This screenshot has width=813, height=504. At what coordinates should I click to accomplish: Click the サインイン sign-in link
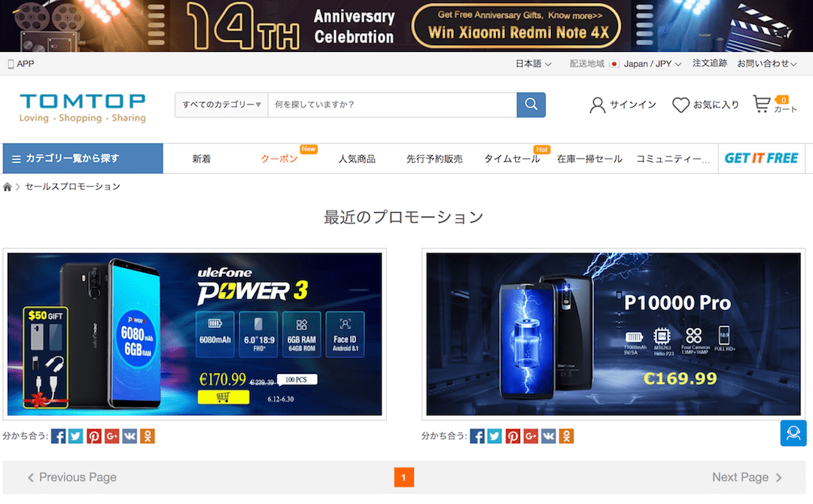tap(632, 105)
